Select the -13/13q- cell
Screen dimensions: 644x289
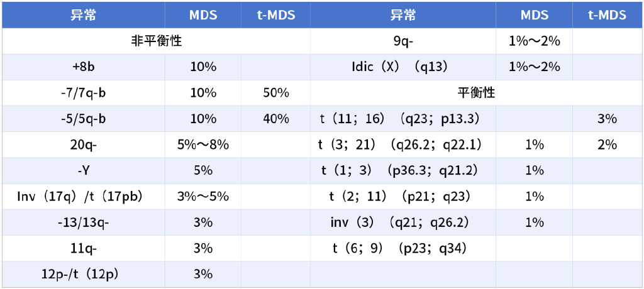(x=84, y=222)
